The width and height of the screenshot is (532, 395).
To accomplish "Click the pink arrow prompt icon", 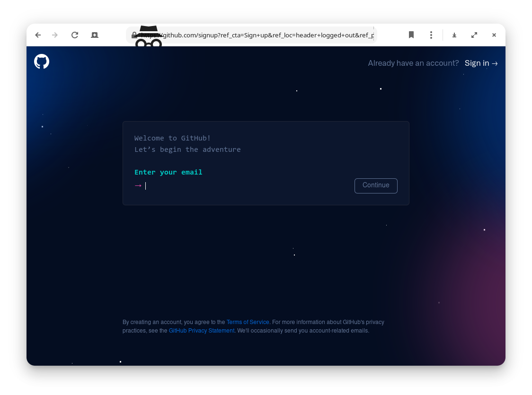I will [138, 186].
